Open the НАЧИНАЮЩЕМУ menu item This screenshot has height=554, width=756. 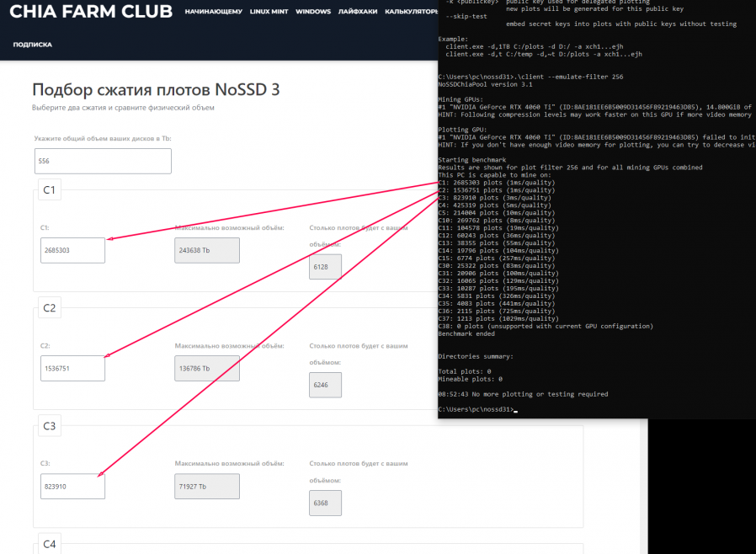[213, 13]
